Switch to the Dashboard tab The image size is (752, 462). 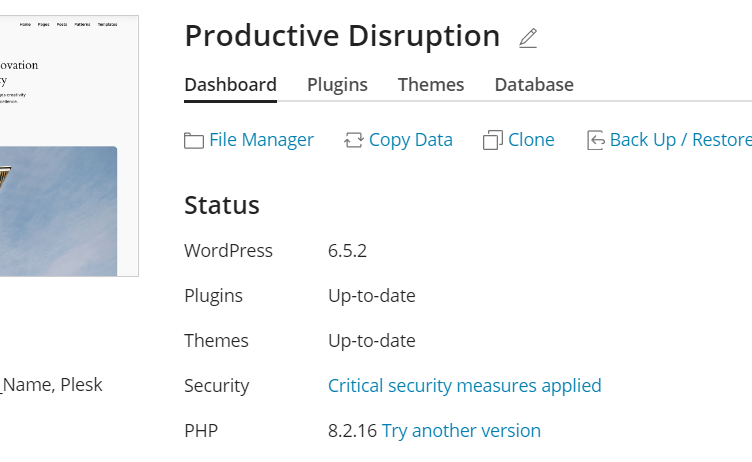point(230,85)
